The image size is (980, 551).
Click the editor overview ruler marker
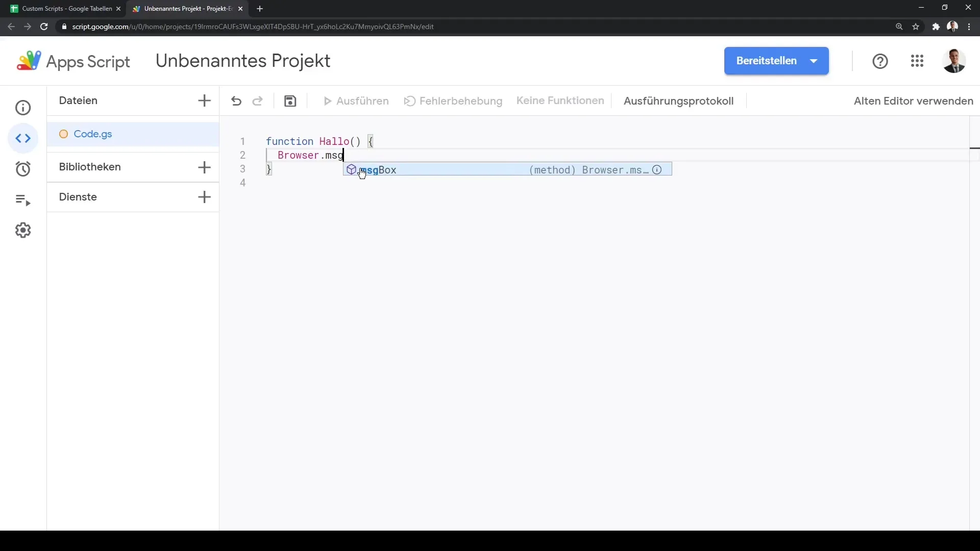click(x=974, y=148)
